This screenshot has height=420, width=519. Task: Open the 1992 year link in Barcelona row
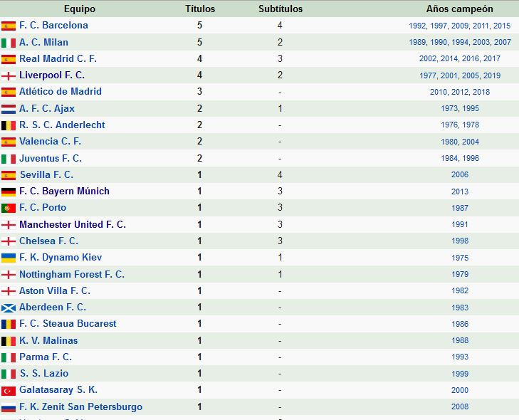pos(417,26)
